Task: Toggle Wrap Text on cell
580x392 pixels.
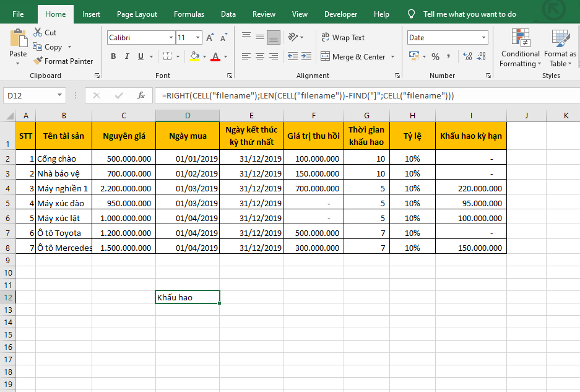Action: pyautogui.click(x=343, y=38)
